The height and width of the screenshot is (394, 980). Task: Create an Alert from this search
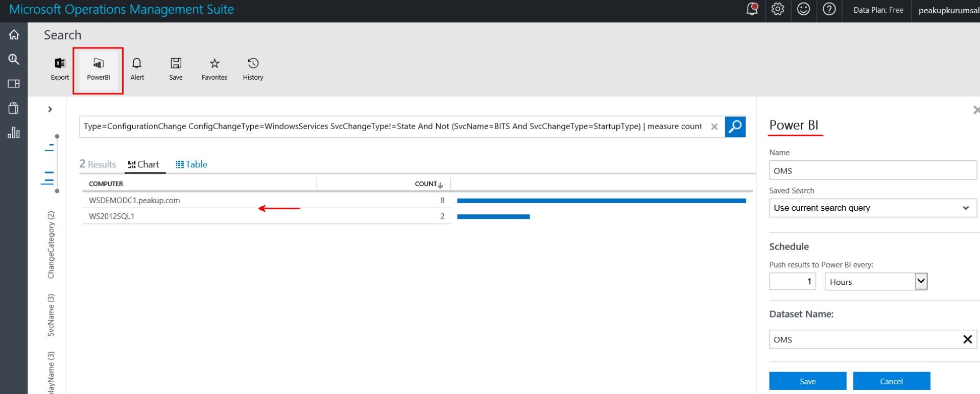[x=137, y=69]
